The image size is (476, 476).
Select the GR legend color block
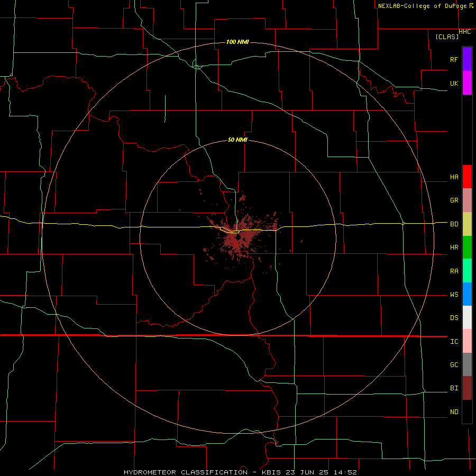click(467, 200)
